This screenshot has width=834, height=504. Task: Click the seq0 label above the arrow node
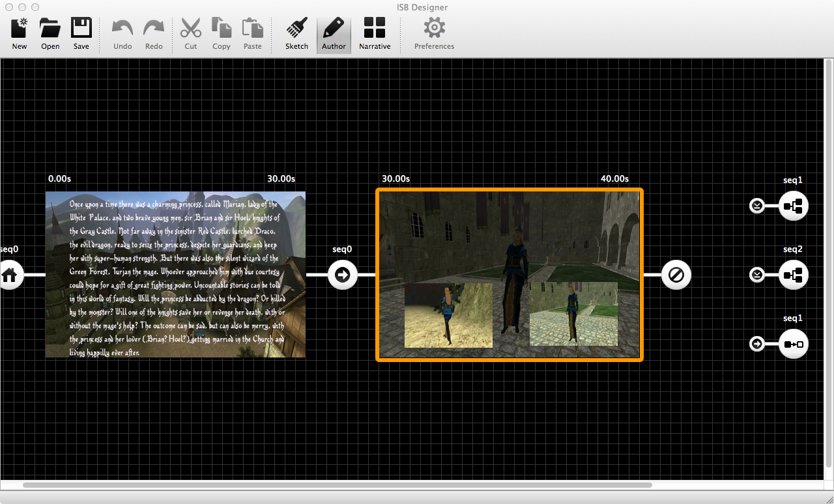pyautogui.click(x=342, y=249)
